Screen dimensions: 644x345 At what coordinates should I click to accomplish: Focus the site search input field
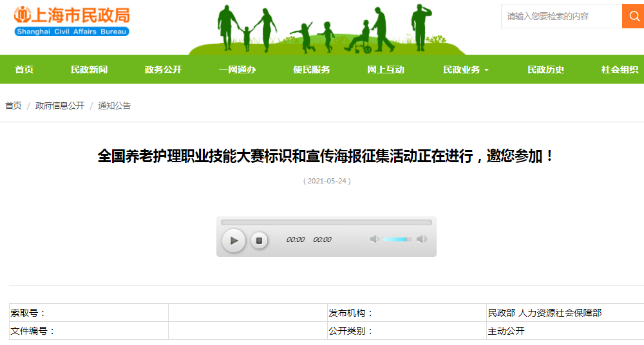[562, 16]
